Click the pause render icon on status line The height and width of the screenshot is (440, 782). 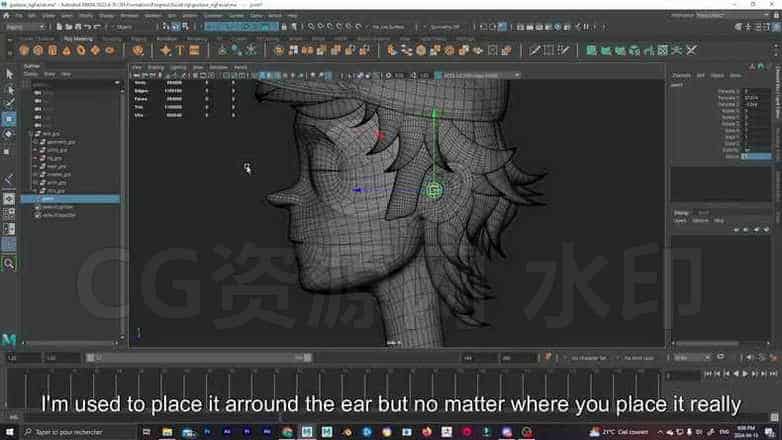tap(586, 27)
